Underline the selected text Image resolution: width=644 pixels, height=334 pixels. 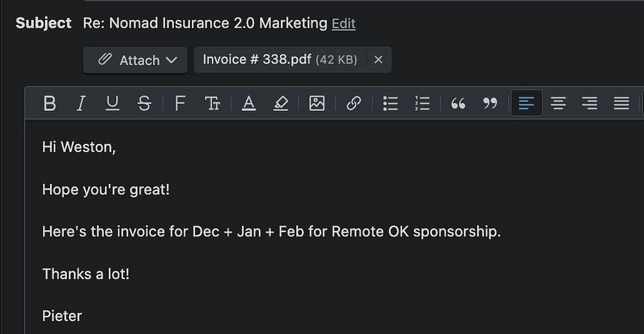113,103
